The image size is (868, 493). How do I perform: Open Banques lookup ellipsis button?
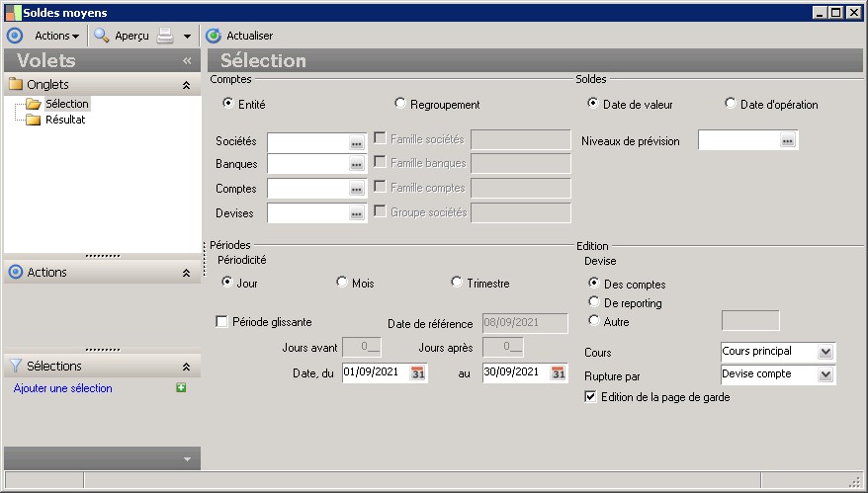pos(357,164)
